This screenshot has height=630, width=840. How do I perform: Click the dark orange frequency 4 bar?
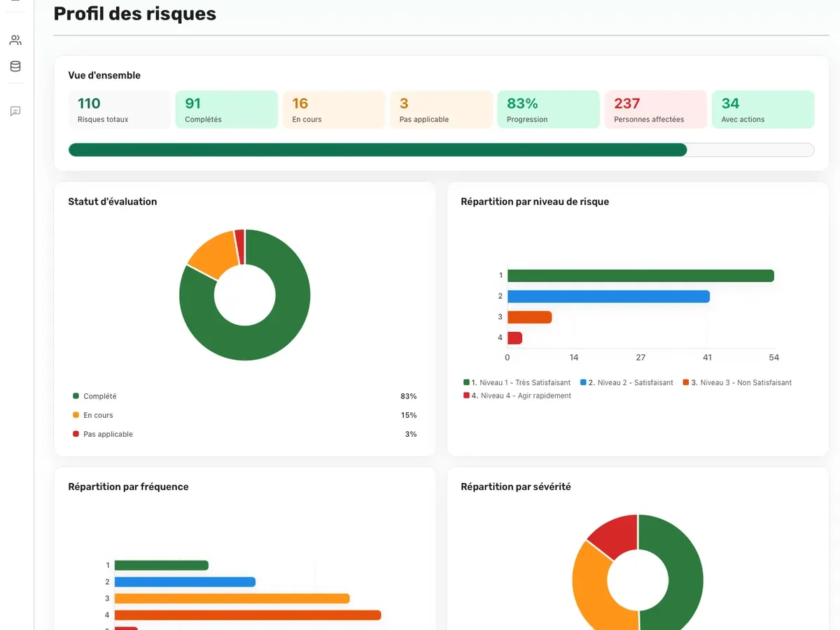coord(248,615)
